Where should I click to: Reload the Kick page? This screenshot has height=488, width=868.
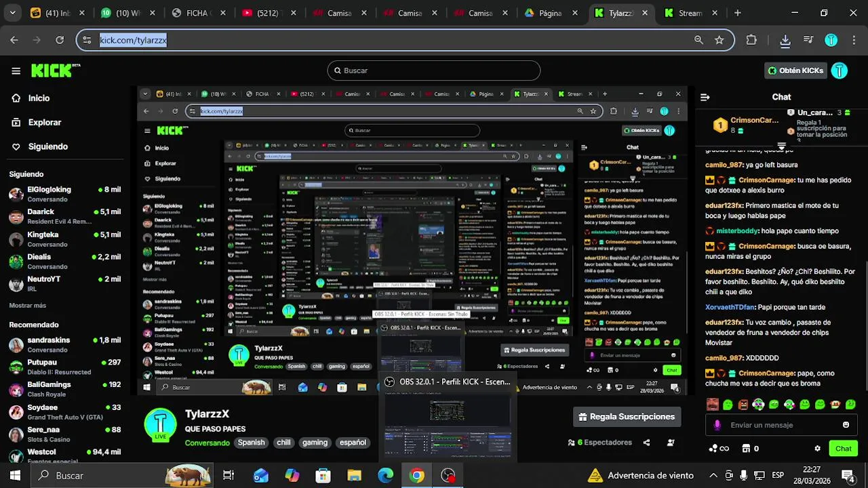click(x=60, y=40)
